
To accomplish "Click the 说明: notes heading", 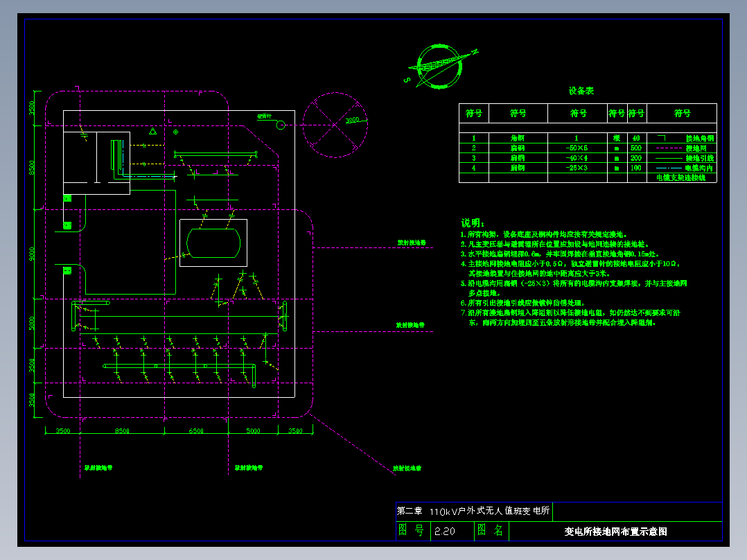I will click(x=473, y=223).
